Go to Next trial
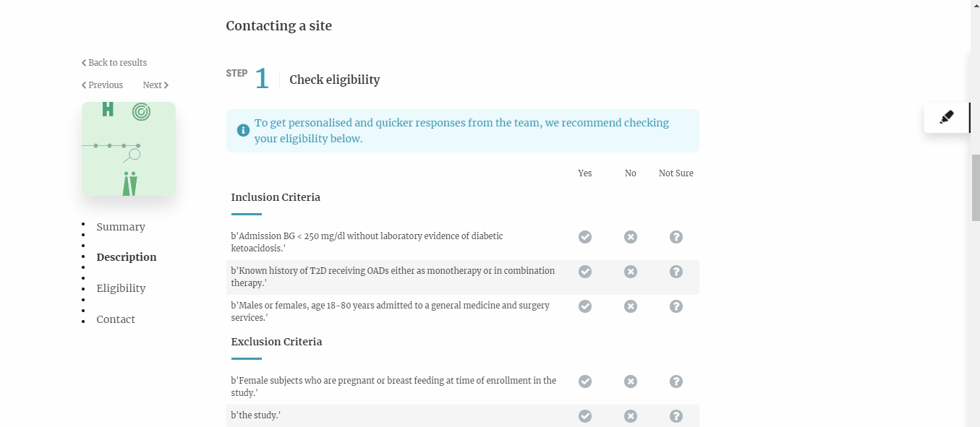This screenshot has width=980, height=427. [x=155, y=85]
